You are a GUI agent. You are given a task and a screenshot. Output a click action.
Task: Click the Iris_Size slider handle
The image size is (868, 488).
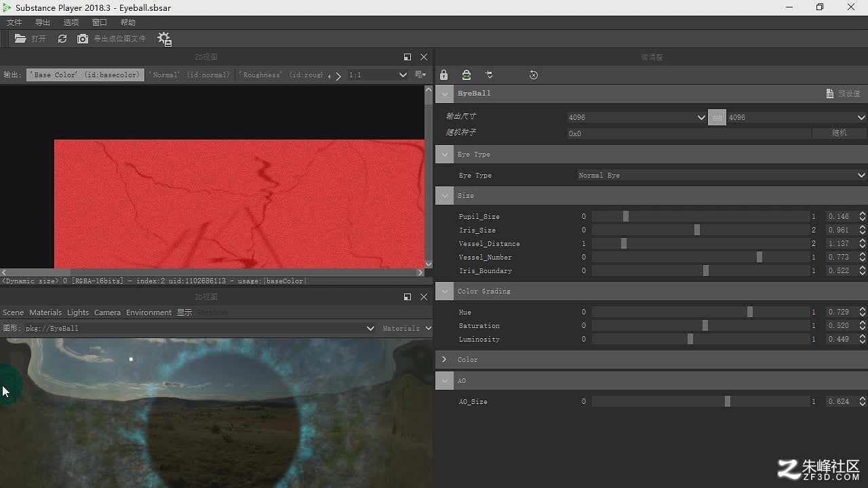tap(697, 230)
